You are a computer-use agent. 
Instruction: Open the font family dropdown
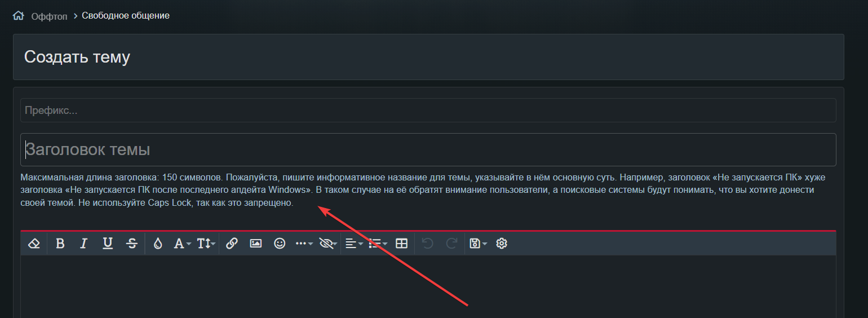[182, 244]
